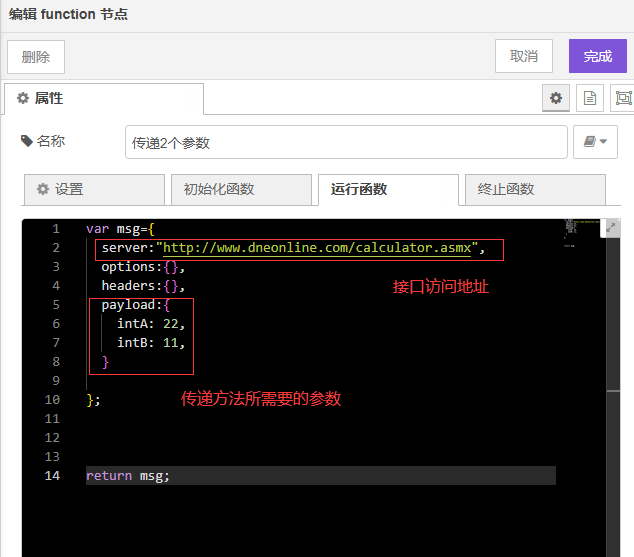Open the node description document icon
634x557 pixels.
[x=590, y=98]
